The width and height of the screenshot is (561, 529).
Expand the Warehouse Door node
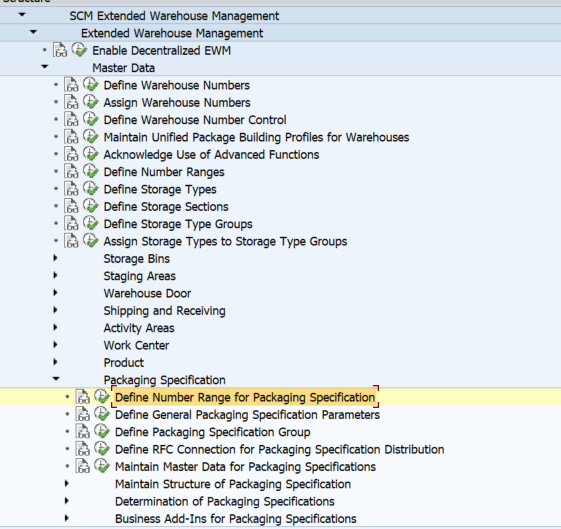coord(55,293)
